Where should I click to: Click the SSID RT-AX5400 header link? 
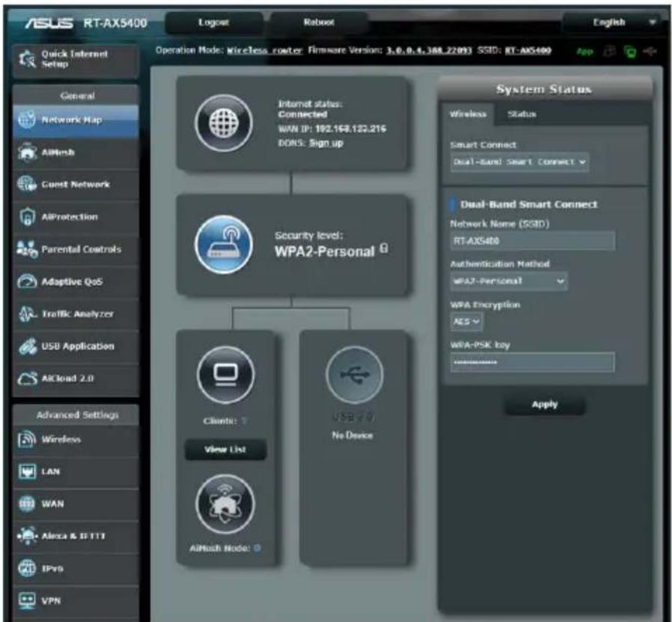click(528, 51)
